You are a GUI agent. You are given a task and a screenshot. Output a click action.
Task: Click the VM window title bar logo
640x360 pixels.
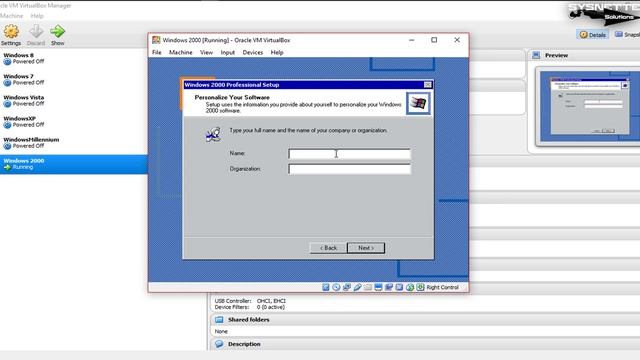(x=156, y=40)
